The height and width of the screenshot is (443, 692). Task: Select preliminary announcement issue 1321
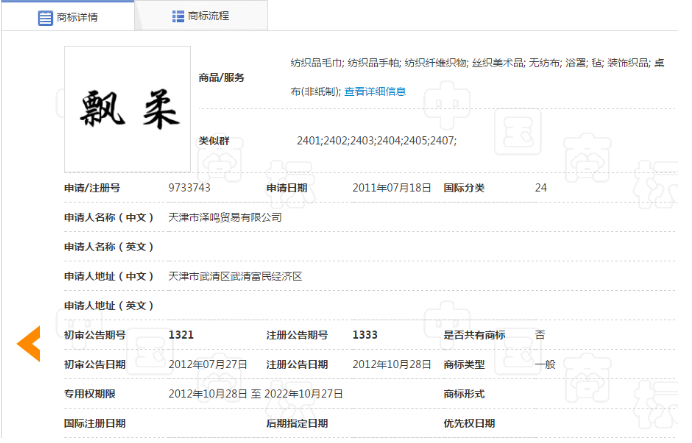(x=181, y=335)
